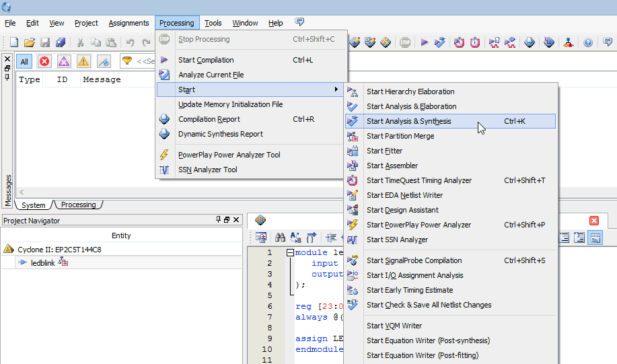Viewport: 617px width, 364px height.
Task: Click the Redo arrow icon
Action: (146, 42)
